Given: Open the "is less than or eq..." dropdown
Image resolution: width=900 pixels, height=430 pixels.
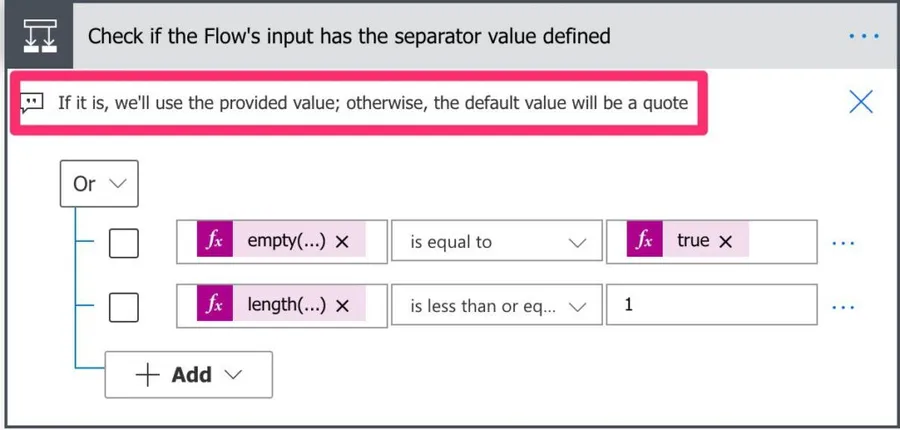Looking at the screenshot, I should point(495,306).
